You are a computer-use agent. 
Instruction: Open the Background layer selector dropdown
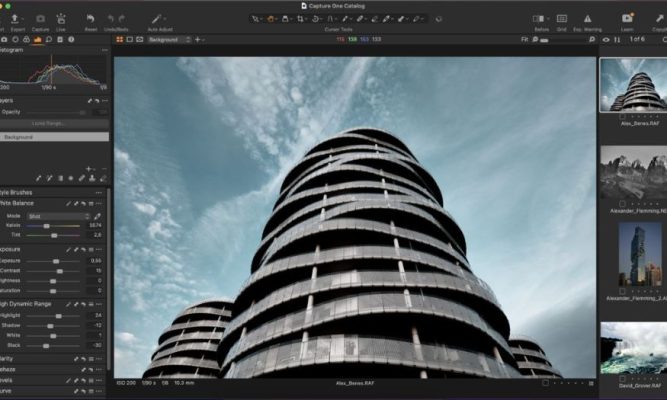point(167,39)
